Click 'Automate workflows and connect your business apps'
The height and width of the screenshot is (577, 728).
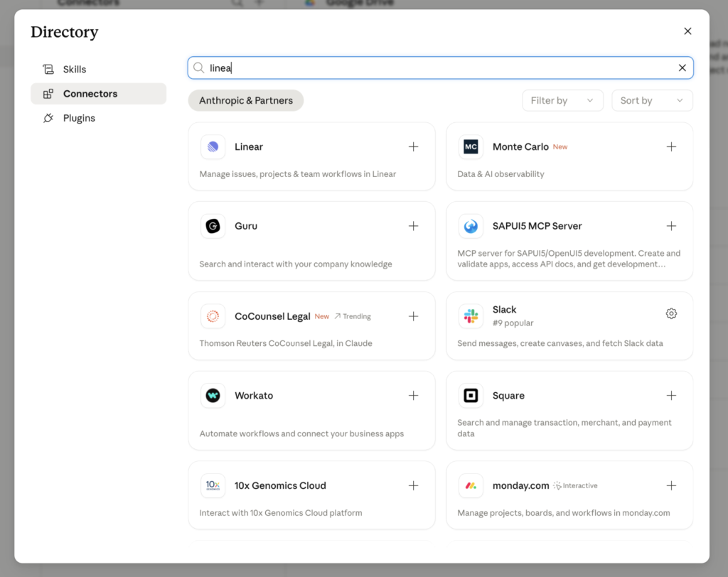coord(301,433)
